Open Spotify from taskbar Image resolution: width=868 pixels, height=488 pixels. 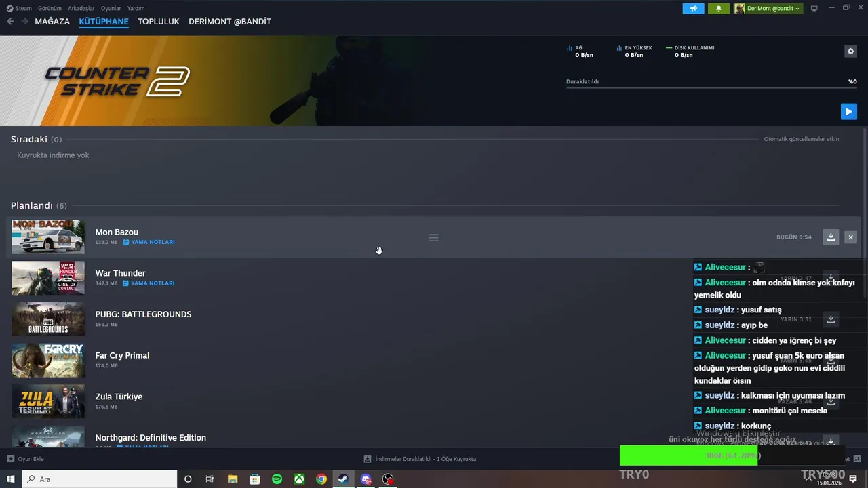tap(277, 479)
